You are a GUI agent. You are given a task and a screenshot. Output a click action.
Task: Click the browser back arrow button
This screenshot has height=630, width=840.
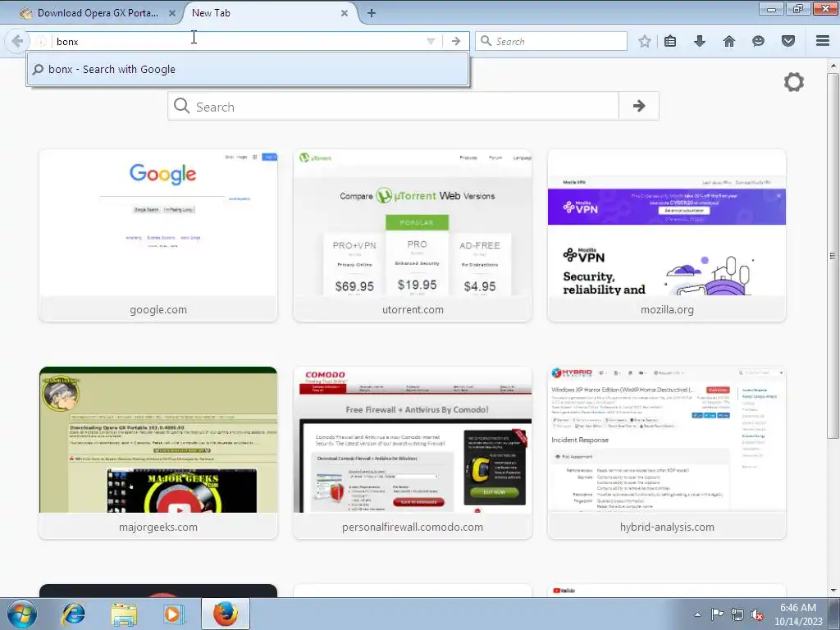pyautogui.click(x=16, y=41)
